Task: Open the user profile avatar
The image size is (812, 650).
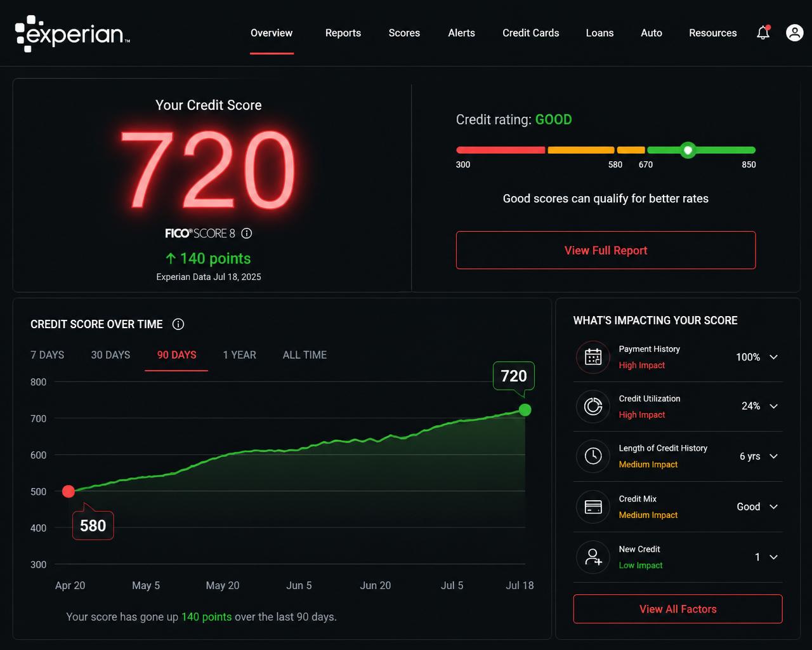Action: [x=795, y=32]
